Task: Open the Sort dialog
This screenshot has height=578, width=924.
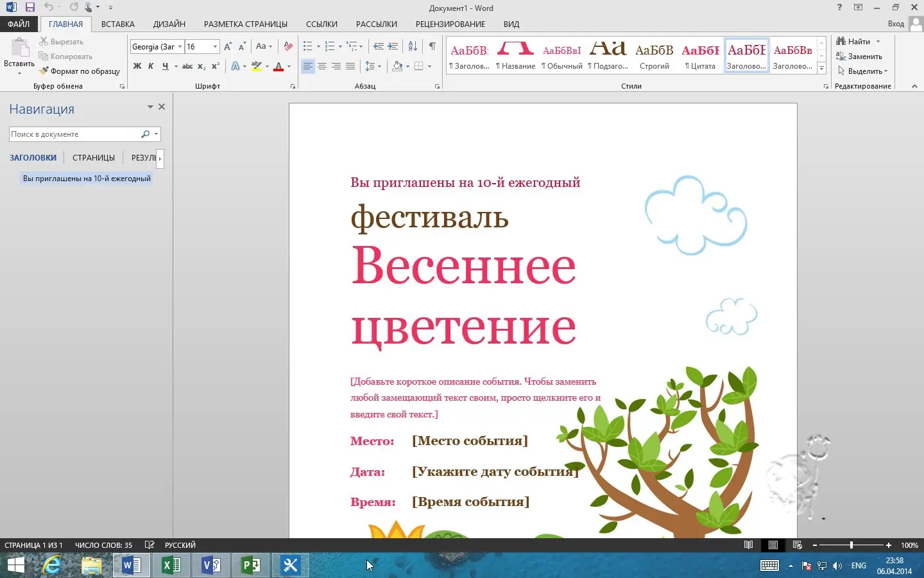Action: pos(411,46)
